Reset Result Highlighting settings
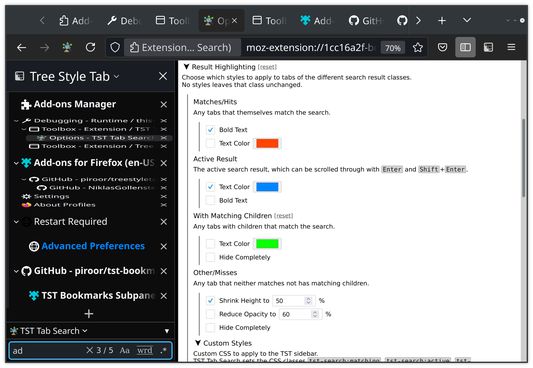Viewport: 533px width, 368px height. tap(267, 67)
